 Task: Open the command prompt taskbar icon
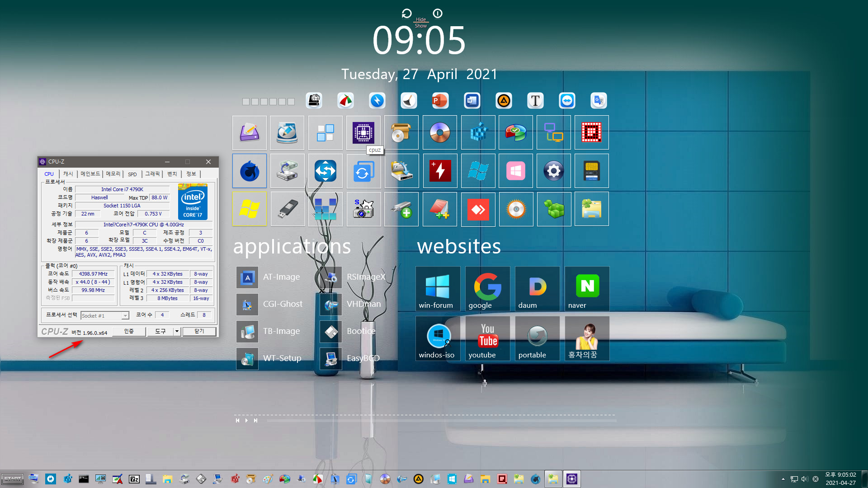click(84, 479)
